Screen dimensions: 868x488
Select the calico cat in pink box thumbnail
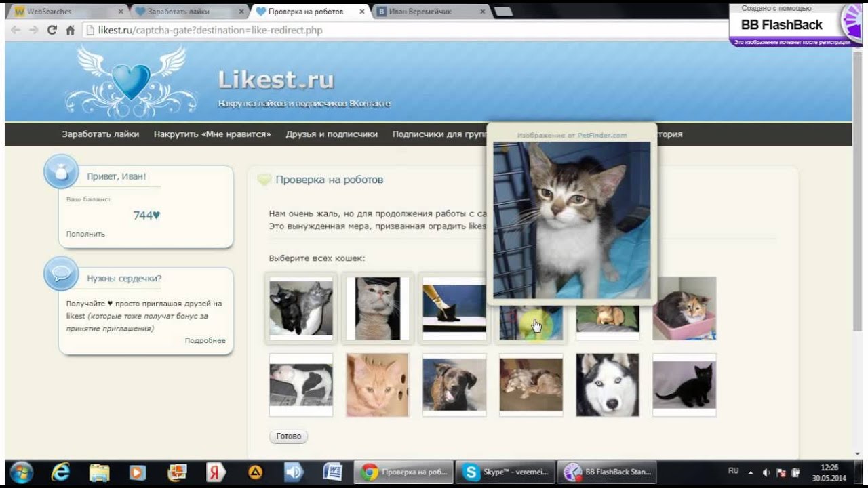(x=684, y=308)
